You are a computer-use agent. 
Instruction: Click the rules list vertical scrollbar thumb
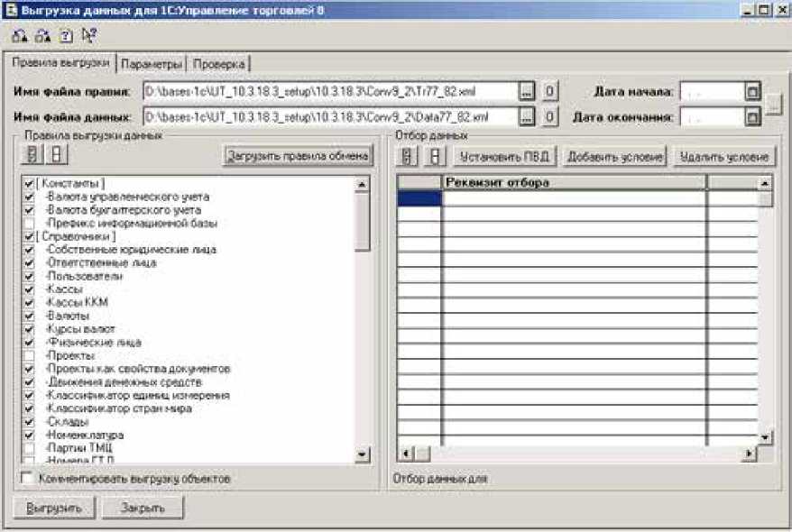click(x=362, y=221)
